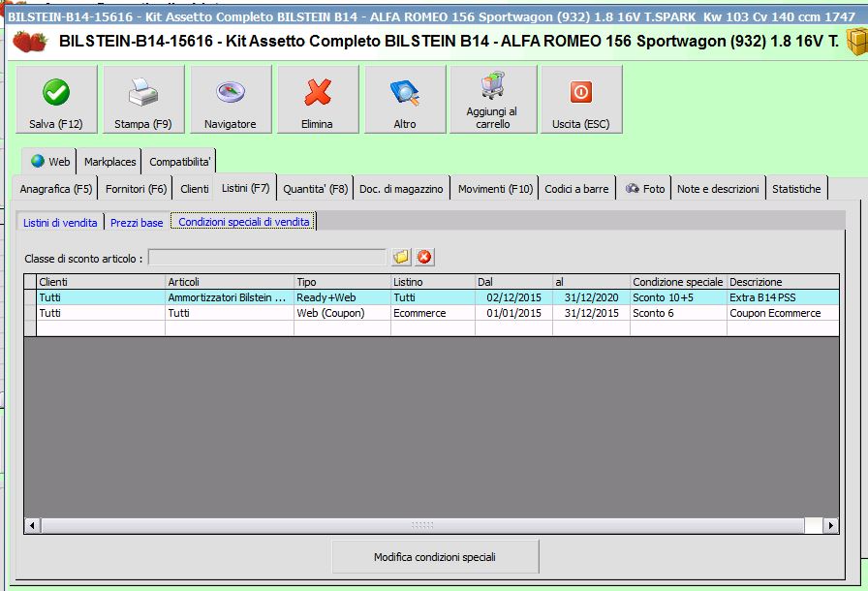Click the Listino column header
Image resolution: width=868 pixels, height=591 pixels.
point(433,282)
